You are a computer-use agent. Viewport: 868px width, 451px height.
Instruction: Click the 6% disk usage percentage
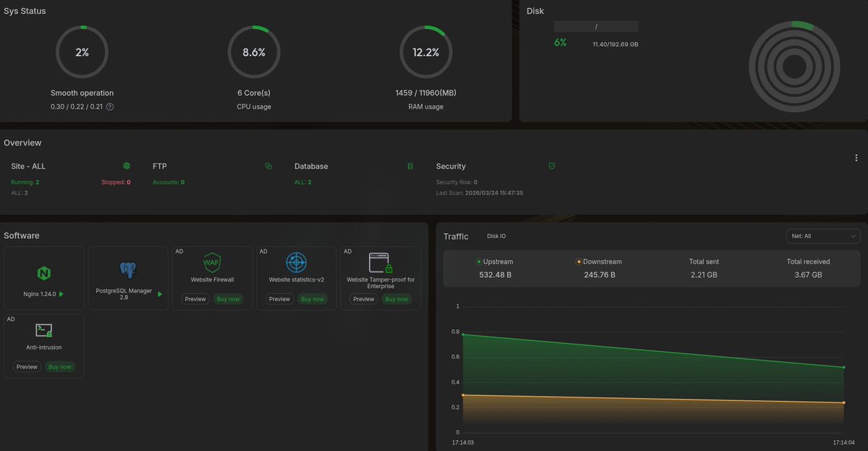(x=561, y=43)
